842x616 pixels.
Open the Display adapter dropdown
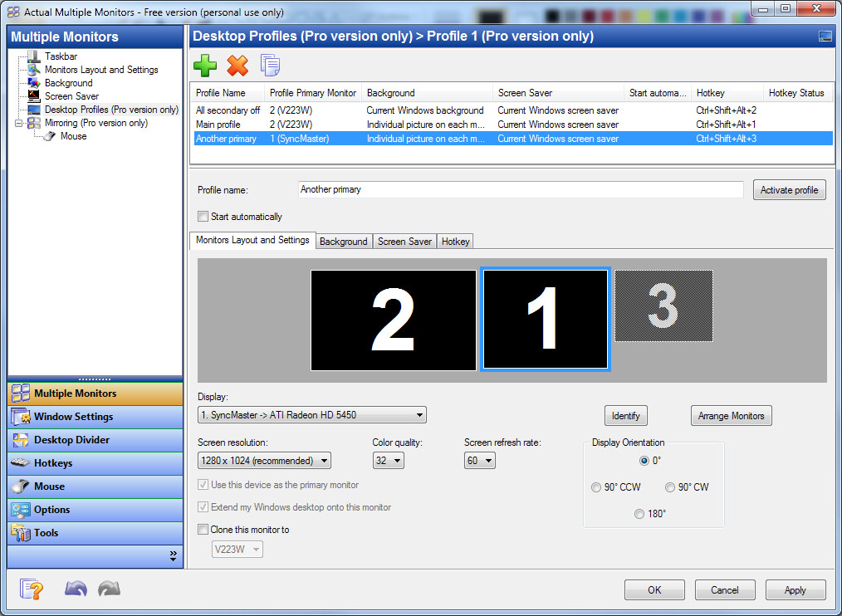pyautogui.click(x=419, y=414)
